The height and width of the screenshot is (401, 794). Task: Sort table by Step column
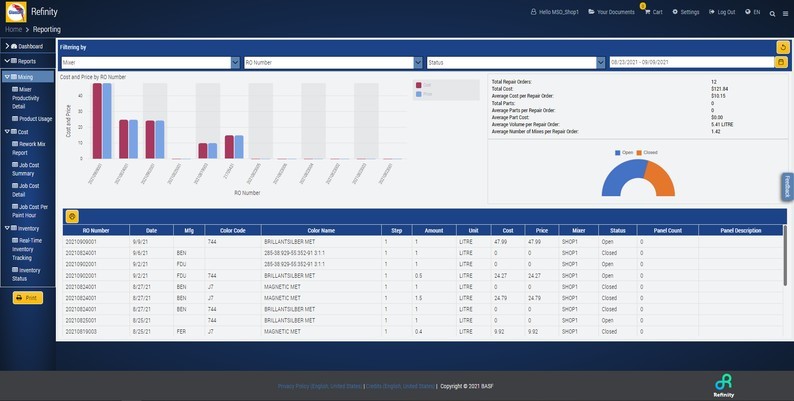tap(396, 230)
